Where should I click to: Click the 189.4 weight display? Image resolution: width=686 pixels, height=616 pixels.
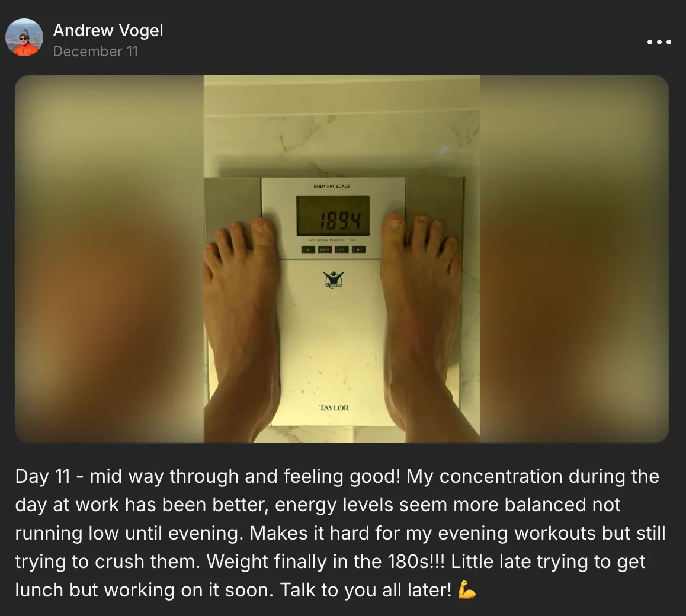pyautogui.click(x=333, y=216)
